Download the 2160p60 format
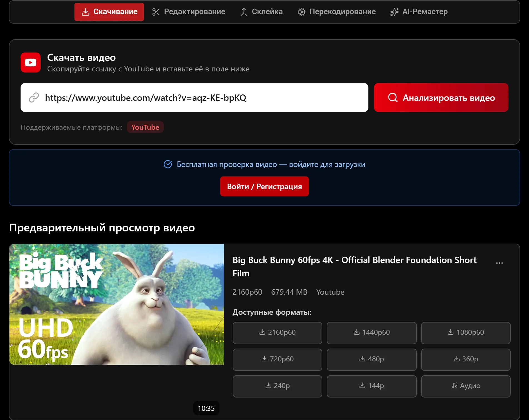Screen dimensions: 529x420 click(278, 333)
